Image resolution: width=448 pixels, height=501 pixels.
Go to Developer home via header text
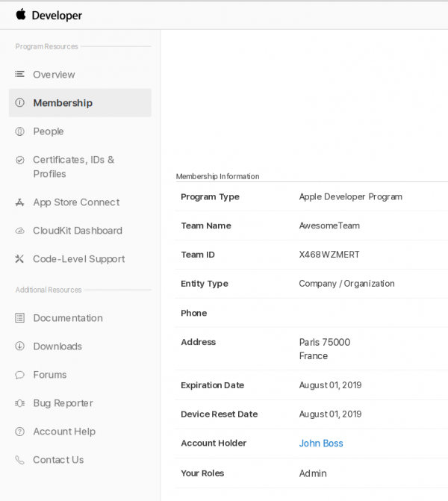click(57, 16)
